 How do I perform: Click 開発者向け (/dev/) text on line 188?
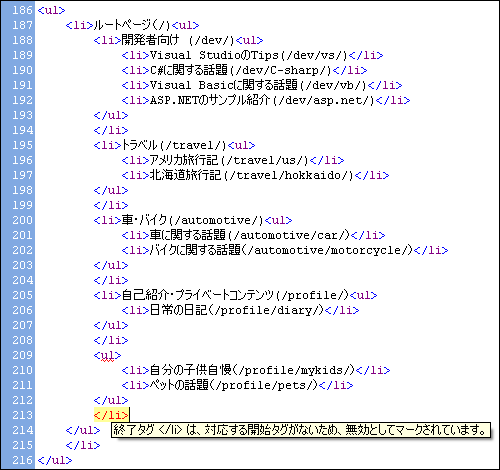[178, 40]
